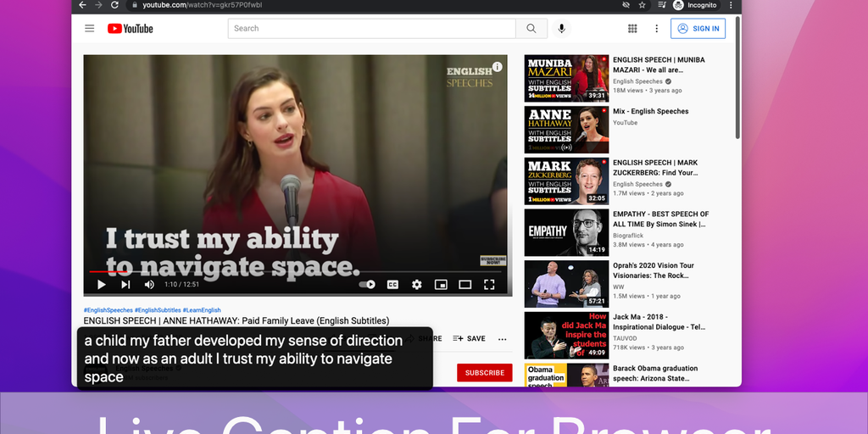Toggle the autoplay switch
The image size is (868, 434).
coord(367,285)
